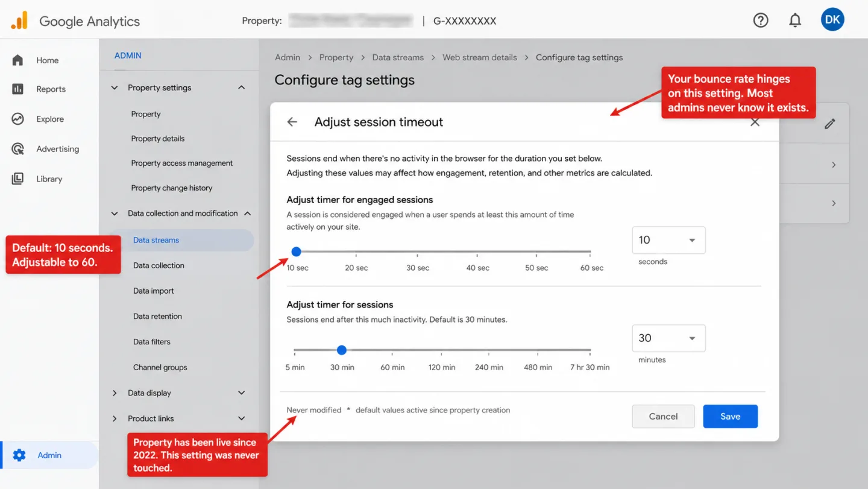Open Property access management

(x=182, y=163)
